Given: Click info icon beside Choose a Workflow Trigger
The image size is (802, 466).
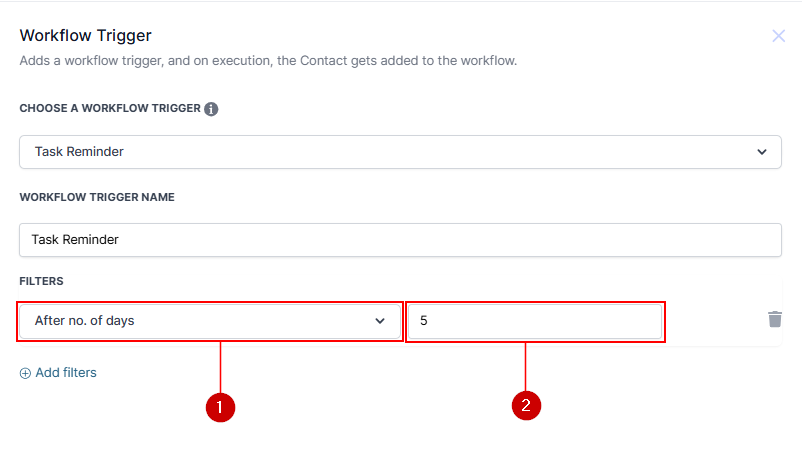Looking at the screenshot, I should click(212, 109).
